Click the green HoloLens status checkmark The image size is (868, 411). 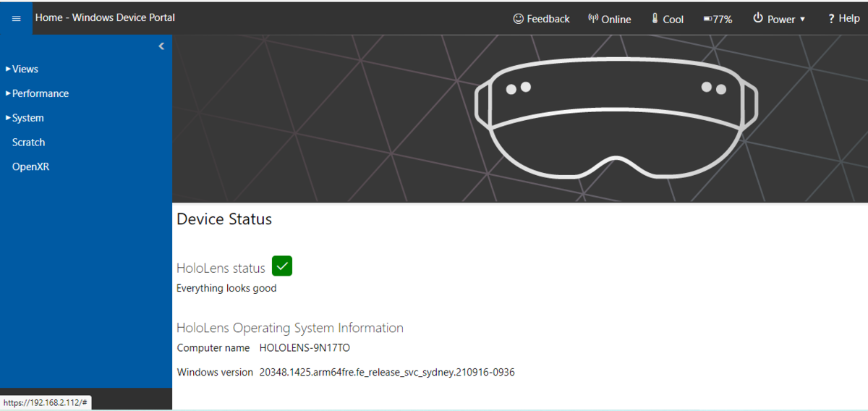(282, 266)
